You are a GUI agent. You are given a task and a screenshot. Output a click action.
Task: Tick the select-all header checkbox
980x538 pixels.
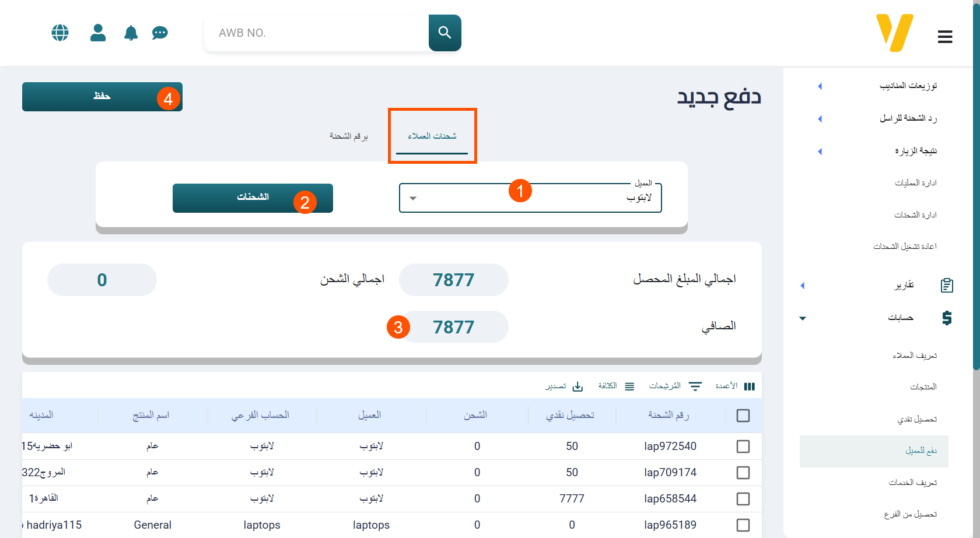point(743,416)
